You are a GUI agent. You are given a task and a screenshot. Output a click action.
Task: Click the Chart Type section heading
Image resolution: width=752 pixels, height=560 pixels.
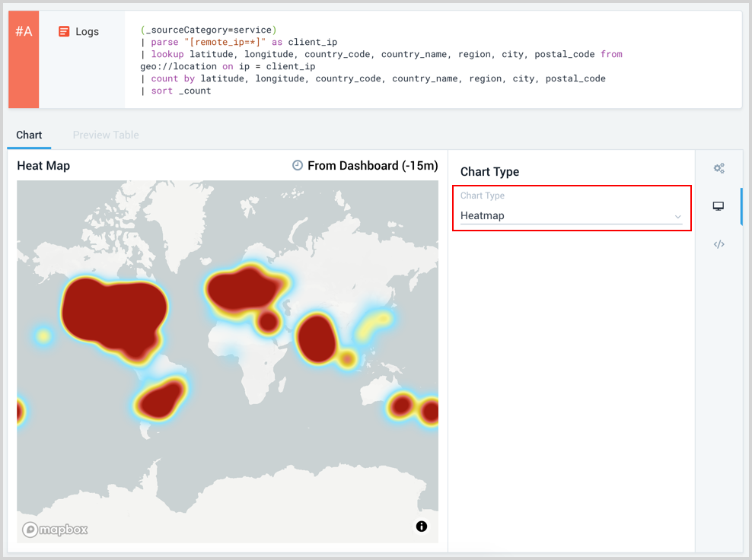click(488, 172)
